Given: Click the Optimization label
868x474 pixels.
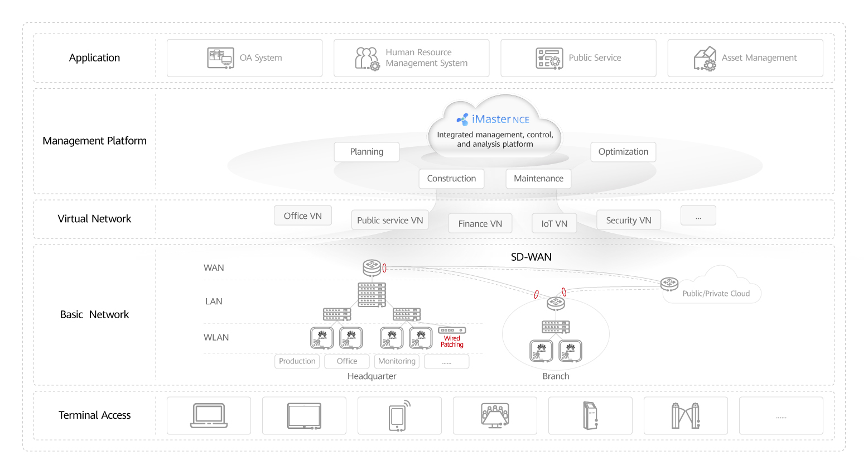Looking at the screenshot, I should (623, 151).
